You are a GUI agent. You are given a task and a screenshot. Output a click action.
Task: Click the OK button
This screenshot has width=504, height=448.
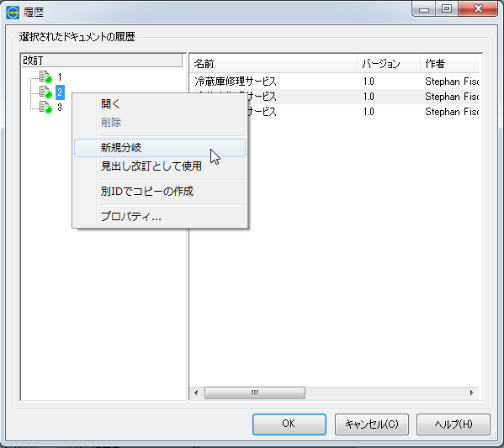click(x=289, y=424)
